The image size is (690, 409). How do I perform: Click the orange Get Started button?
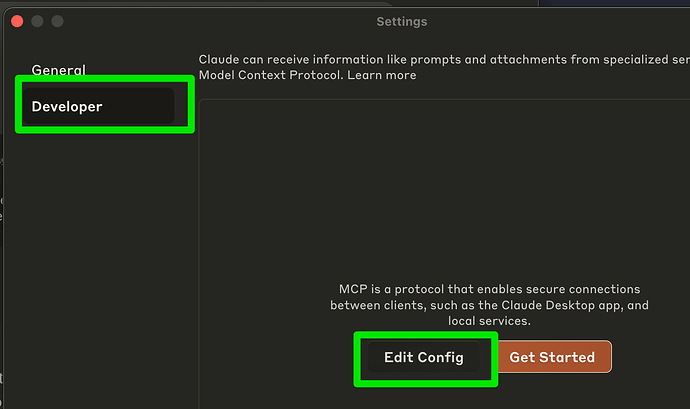point(552,357)
